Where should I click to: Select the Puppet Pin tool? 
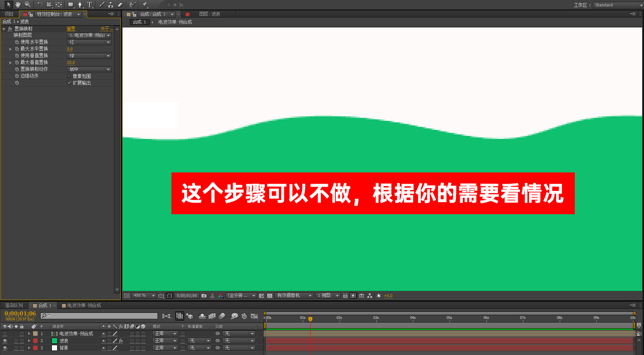pyautogui.click(x=144, y=5)
